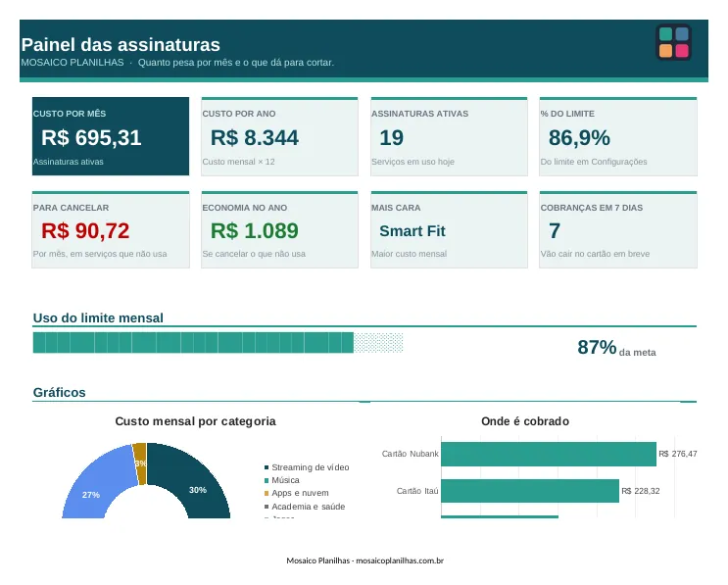This screenshot has height=585, width=728.
Task: Click the Academia e saúde legend swatch
Action: [267, 507]
